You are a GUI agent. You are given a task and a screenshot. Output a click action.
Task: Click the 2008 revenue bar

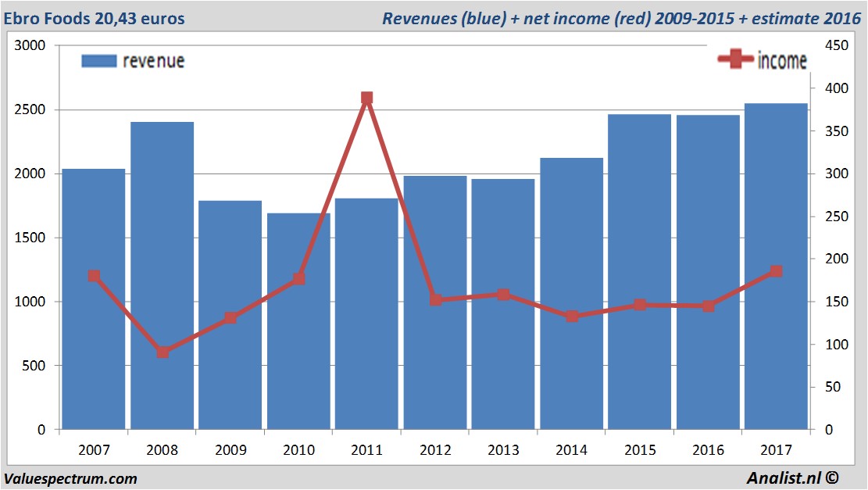162,275
